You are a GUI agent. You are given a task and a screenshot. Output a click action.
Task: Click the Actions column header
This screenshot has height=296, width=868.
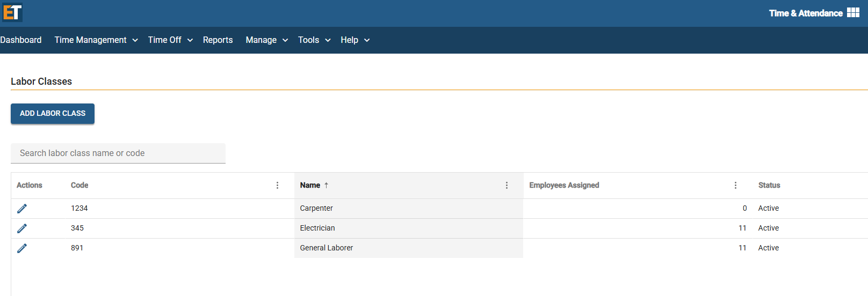[x=30, y=185]
